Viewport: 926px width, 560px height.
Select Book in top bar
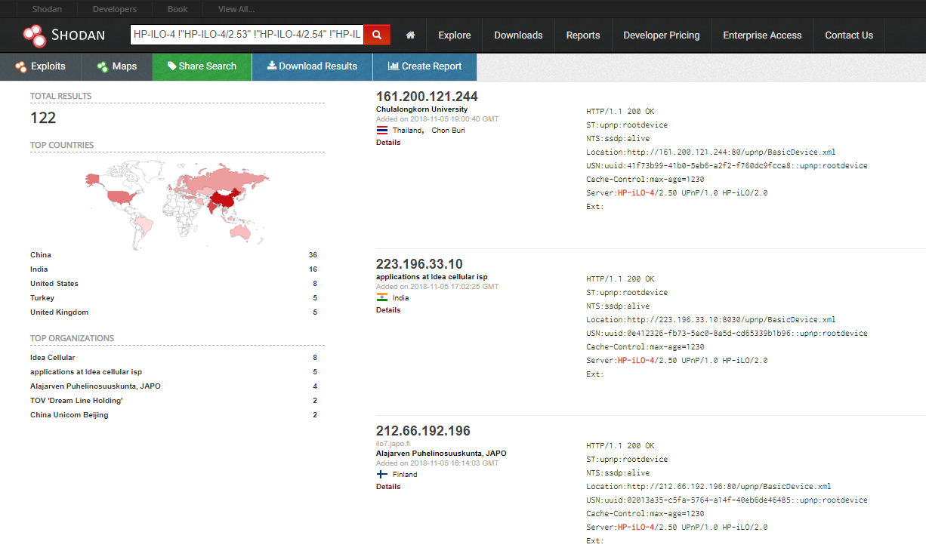click(x=177, y=9)
